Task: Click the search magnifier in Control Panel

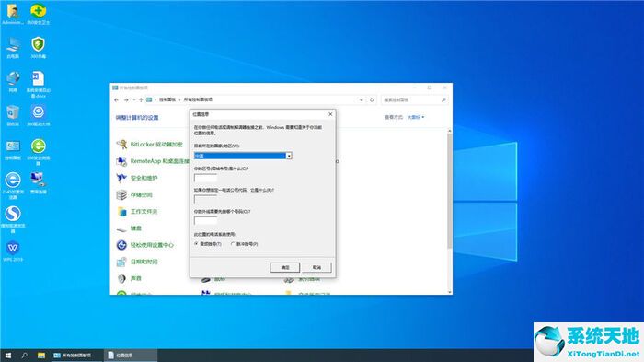Action: click(443, 100)
